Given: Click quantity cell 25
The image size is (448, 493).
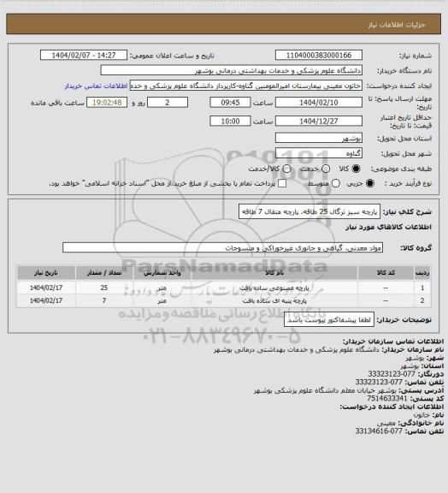Looking at the screenshot, I should [104, 288].
